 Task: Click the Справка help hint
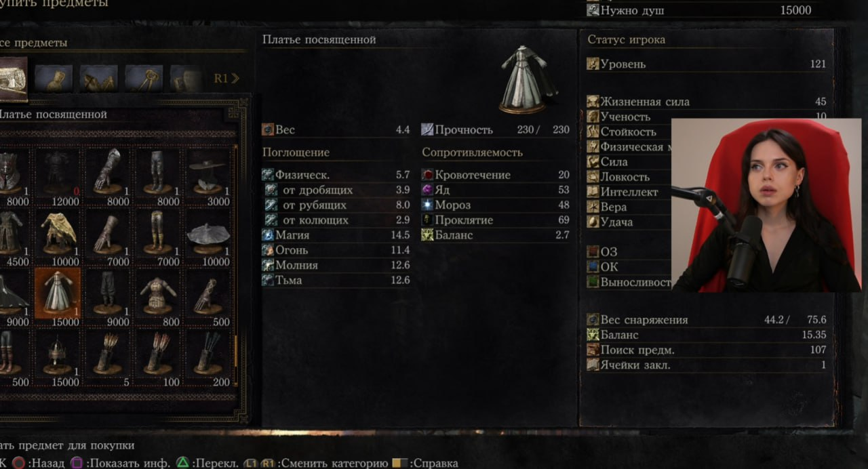[x=426, y=464]
